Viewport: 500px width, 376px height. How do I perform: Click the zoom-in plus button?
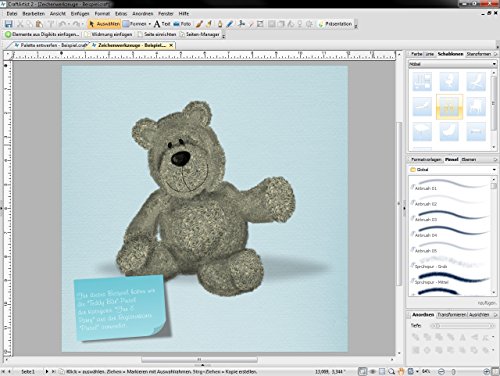click(486, 371)
